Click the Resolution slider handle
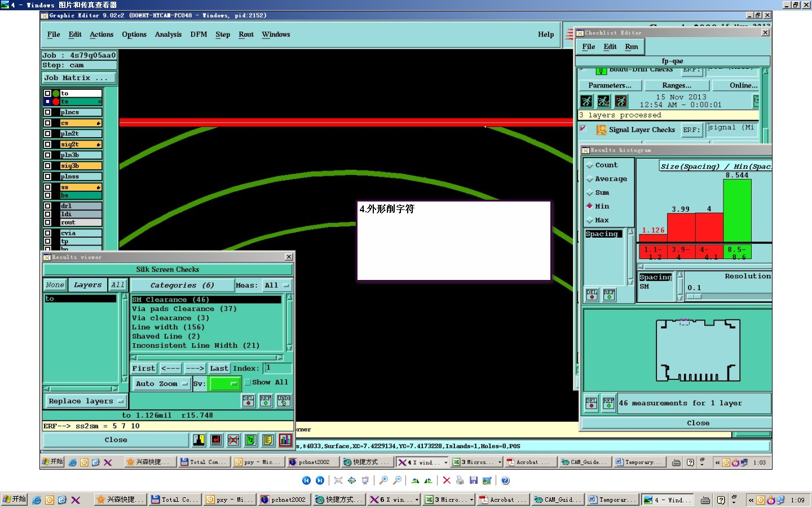 (x=694, y=296)
